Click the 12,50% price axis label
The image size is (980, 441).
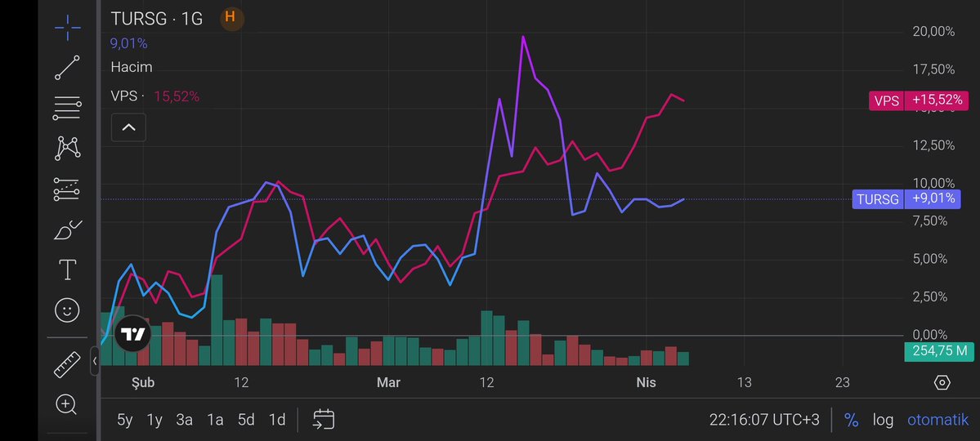933,145
